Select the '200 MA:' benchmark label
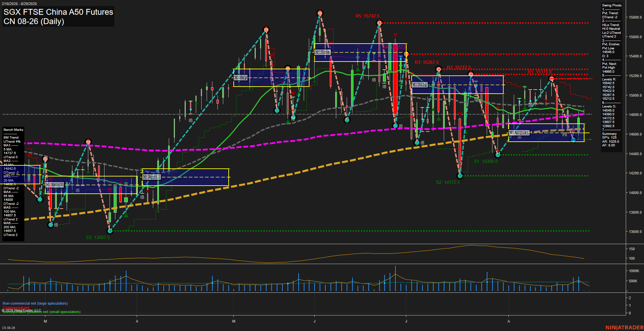Screen dimensions: 644x331 9,227
